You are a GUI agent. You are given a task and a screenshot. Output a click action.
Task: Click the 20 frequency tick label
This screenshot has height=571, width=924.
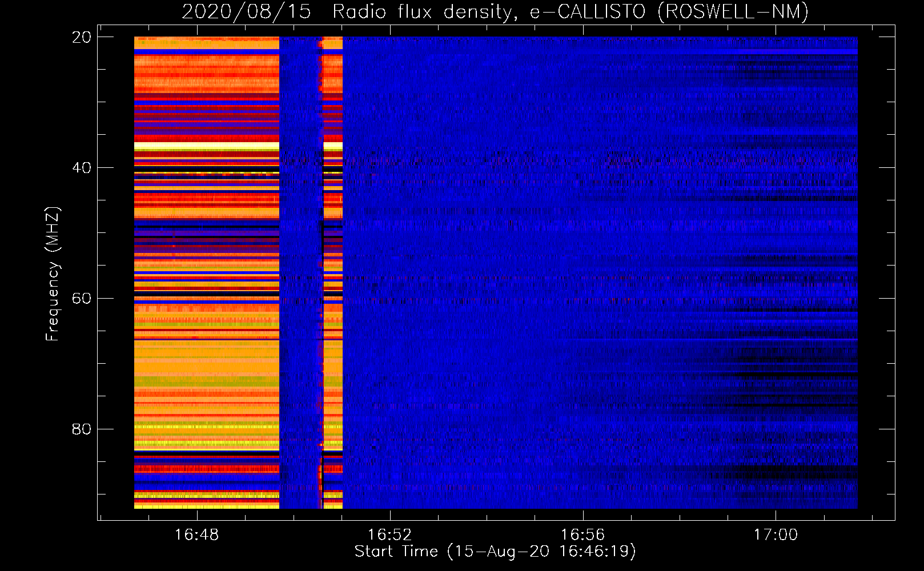tap(82, 37)
